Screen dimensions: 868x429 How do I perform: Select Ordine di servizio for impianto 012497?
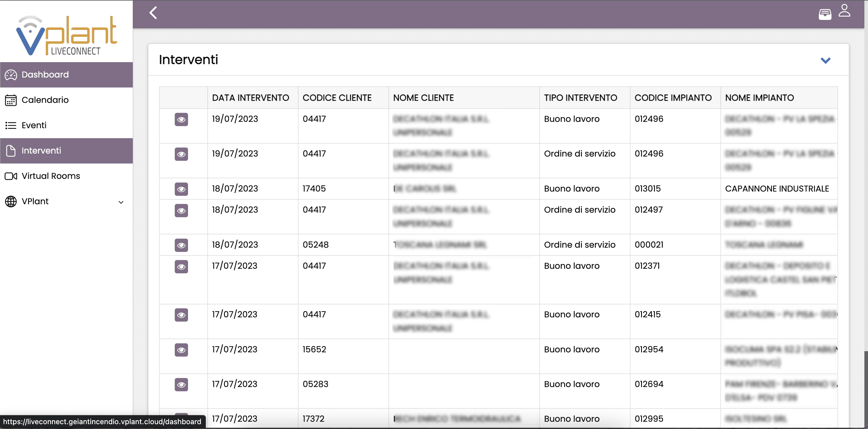[x=585, y=217]
